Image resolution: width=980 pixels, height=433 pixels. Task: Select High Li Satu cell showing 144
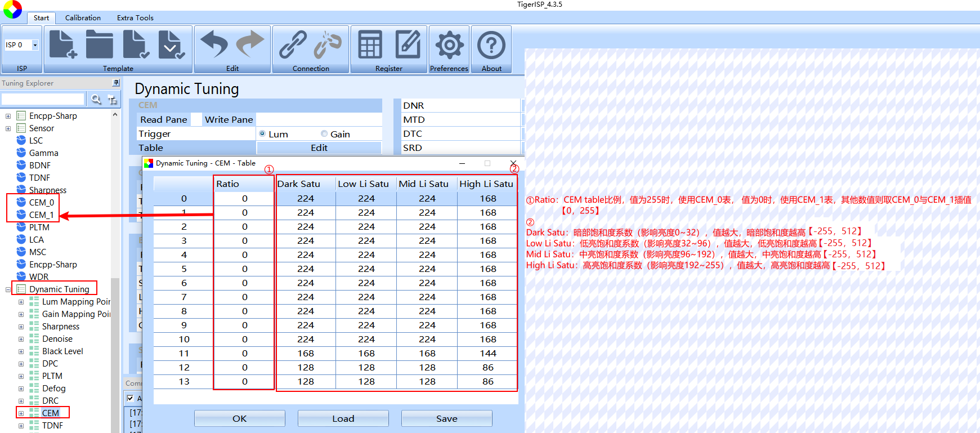point(487,353)
